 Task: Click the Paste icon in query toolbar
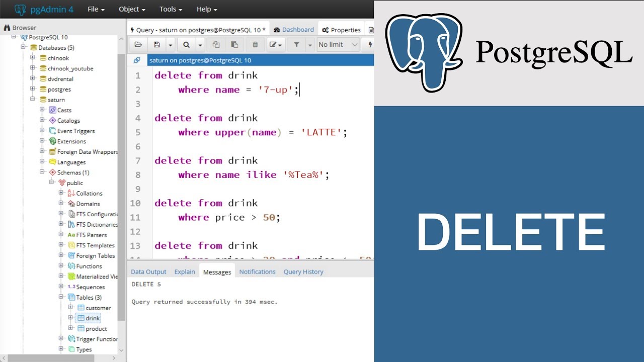pyautogui.click(x=234, y=45)
